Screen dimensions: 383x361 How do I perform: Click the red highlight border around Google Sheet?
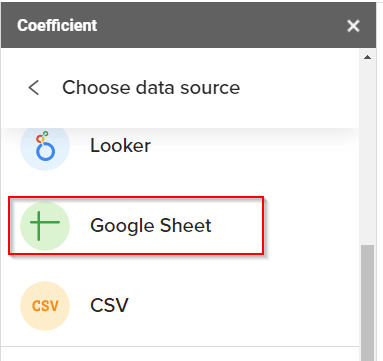(136, 197)
